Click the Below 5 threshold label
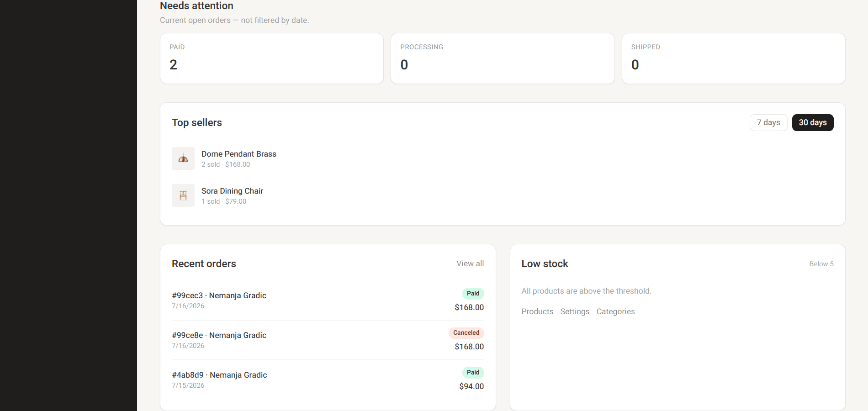The height and width of the screenshot is (411, 868). (821, 264)
